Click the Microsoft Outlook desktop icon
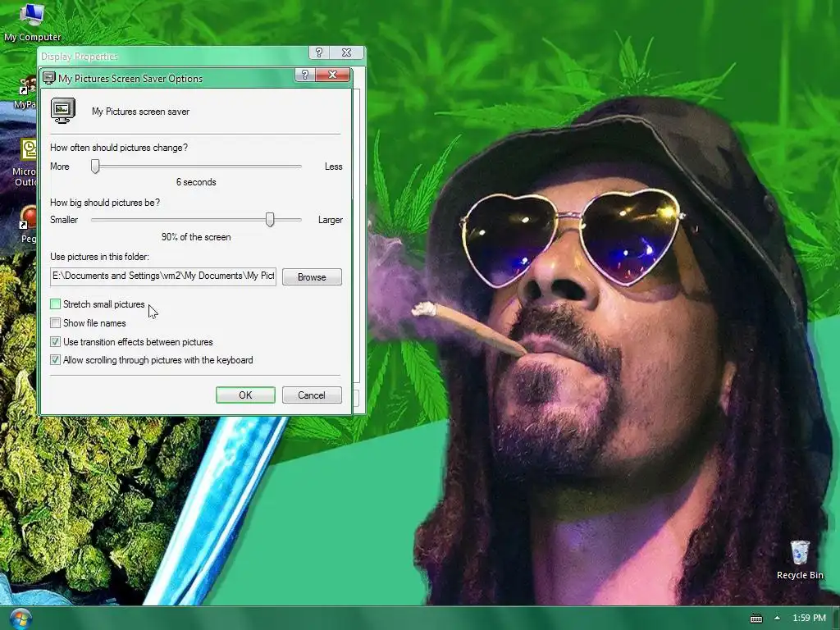The width and height of the screenshot is (840, 630). (x=25, y=163)
